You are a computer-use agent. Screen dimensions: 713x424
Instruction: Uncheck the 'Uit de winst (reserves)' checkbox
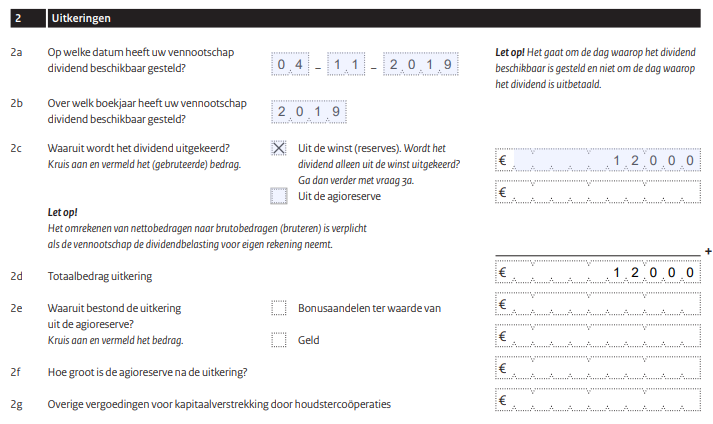[279, 148]
